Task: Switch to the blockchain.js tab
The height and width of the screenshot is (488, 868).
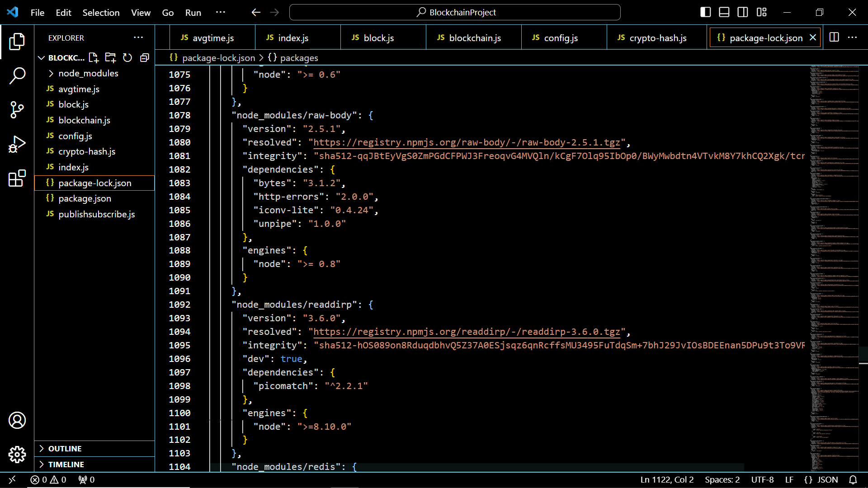Action: pos(474,38)
